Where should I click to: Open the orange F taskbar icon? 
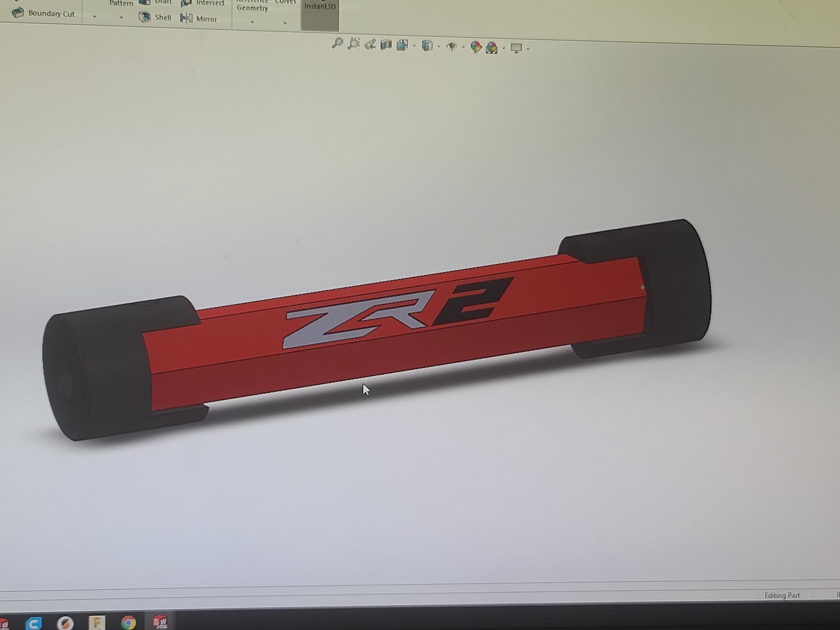pyautogui.click(x=97, y=623)
